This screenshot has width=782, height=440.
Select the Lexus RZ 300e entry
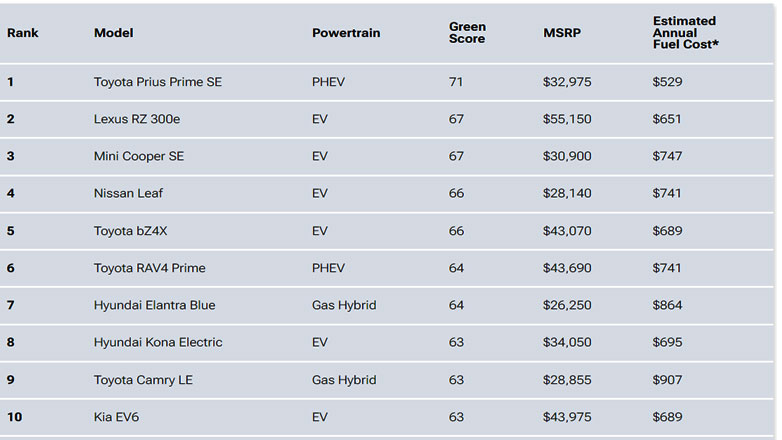click(x=136, y=119)
